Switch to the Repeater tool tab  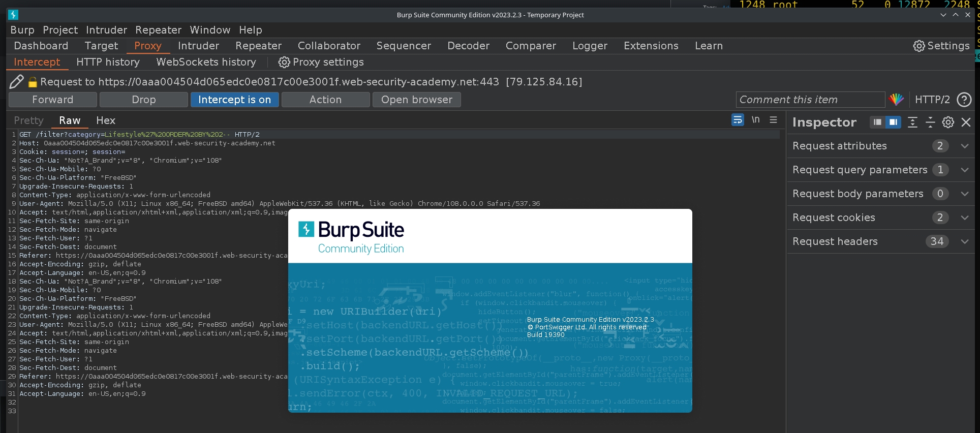258,46
